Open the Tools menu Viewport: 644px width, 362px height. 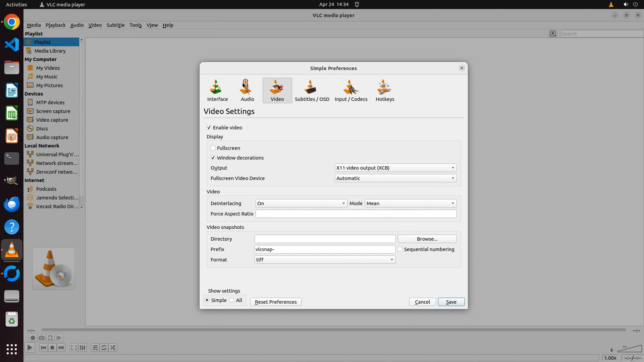pos(136,25)
